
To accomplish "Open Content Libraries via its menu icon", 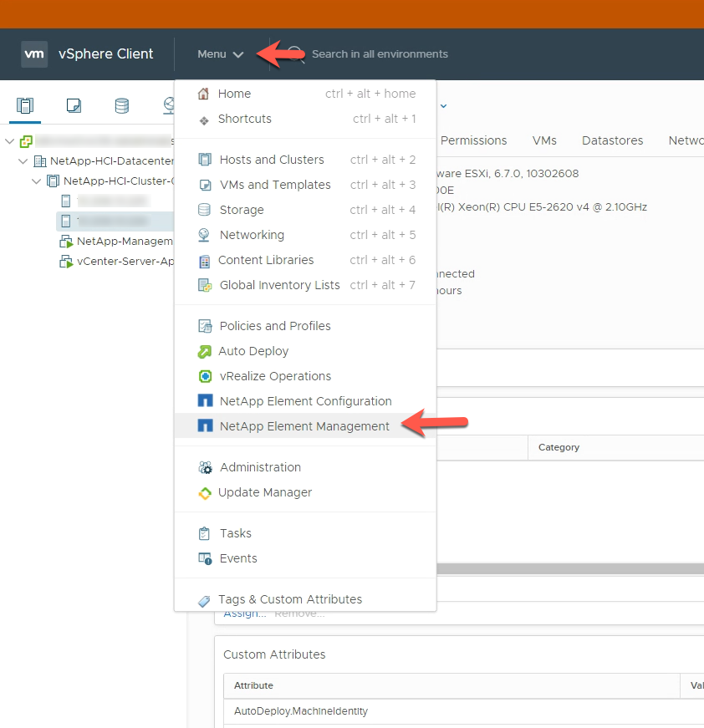I will pyautogui.click(x=204, y=261).
